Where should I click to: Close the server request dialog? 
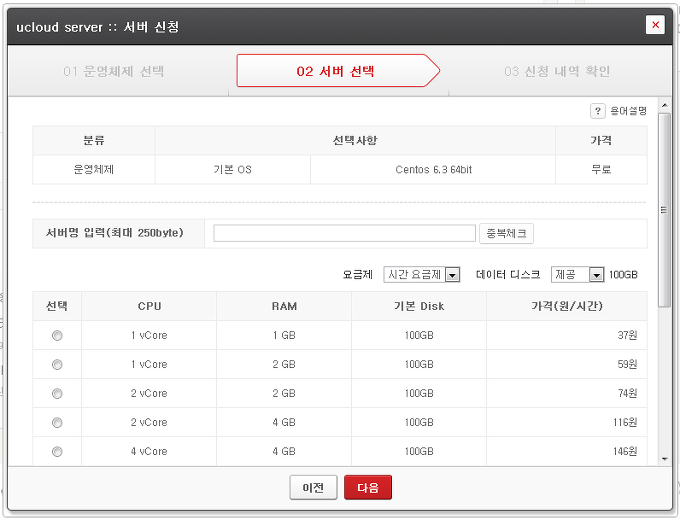[x=655, y=25]
